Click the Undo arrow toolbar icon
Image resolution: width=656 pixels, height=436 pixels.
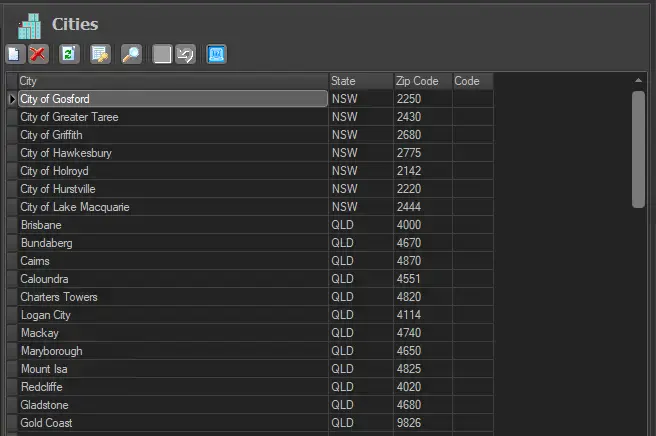185,54
